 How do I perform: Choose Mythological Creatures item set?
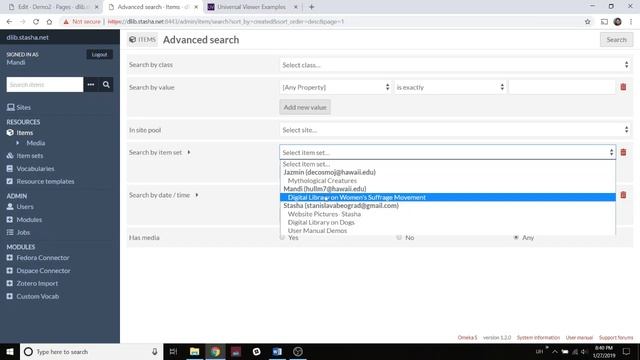coord(448,180)
